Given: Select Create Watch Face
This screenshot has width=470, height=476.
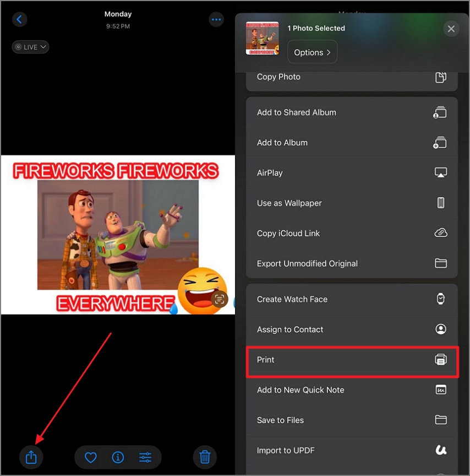Looking at the screenshot, I should pyautogui.click(x=352, y=299).
